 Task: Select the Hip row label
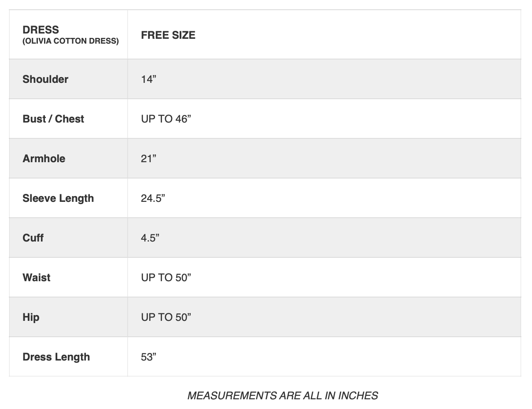coord(31,317)
